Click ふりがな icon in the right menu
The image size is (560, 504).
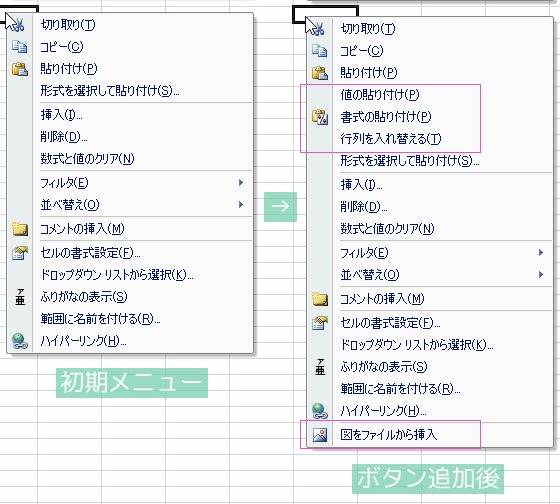(x=320, y=367)
